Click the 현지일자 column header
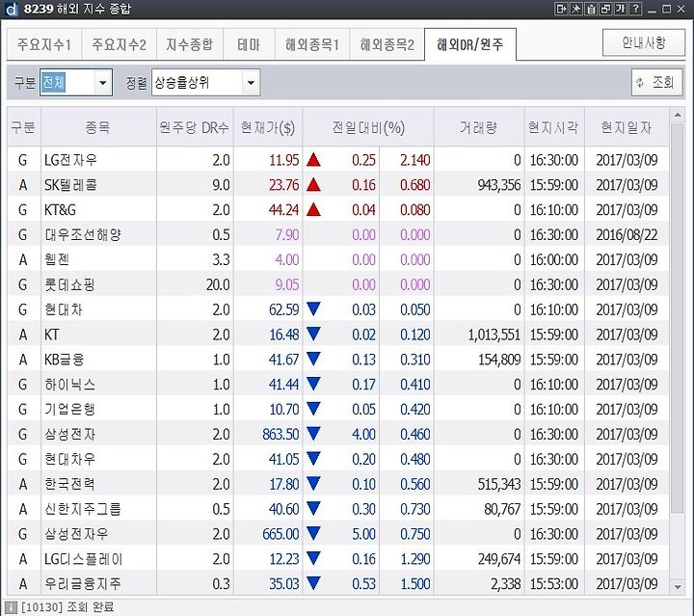This screenshot has width=694, height=616. 627,127
